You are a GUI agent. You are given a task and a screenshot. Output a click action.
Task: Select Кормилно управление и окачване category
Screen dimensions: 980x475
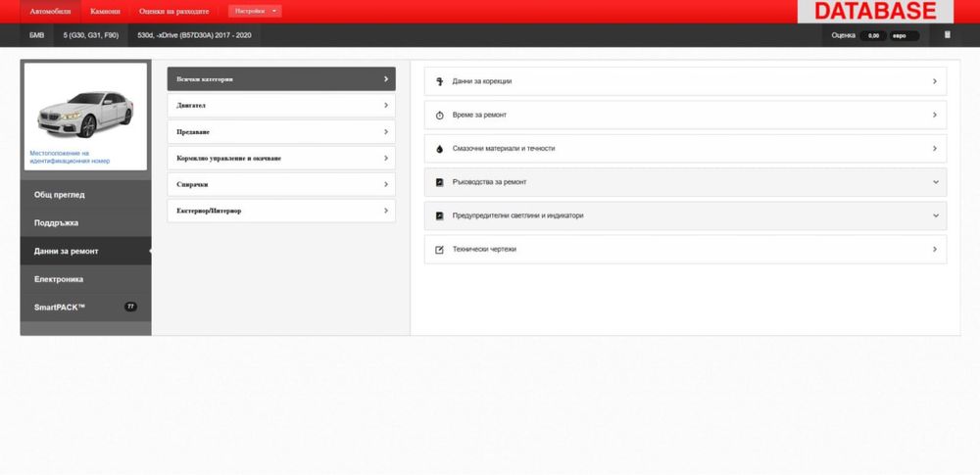tap(281, 158)
